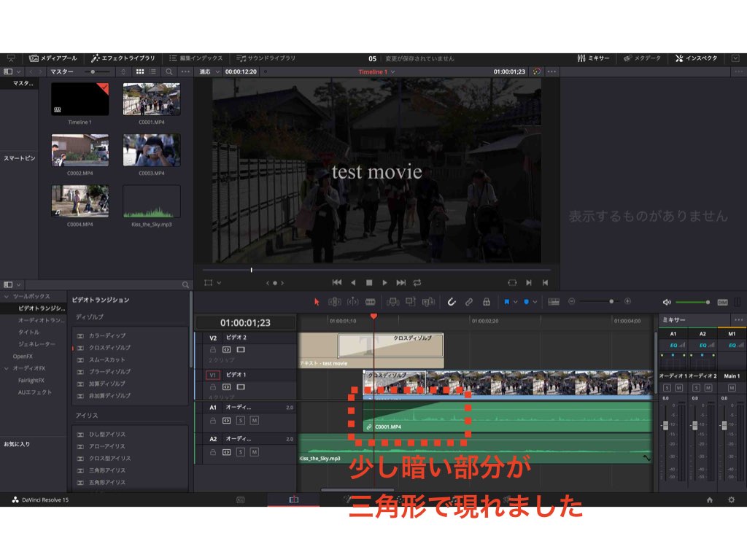Select the ブラーディゾルブ transition
Image resolution: width=747 pixels, height=560 pixels.
tap(109, 371)
